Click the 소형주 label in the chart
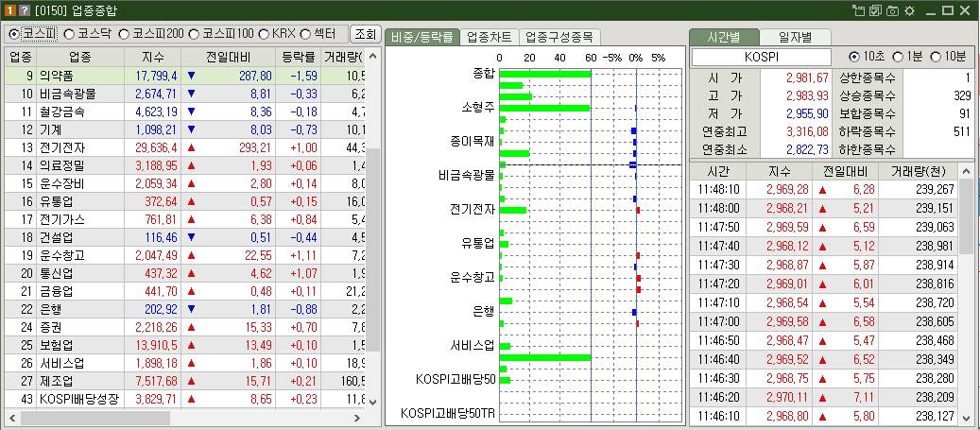980x430 pixels. point(478,107)
